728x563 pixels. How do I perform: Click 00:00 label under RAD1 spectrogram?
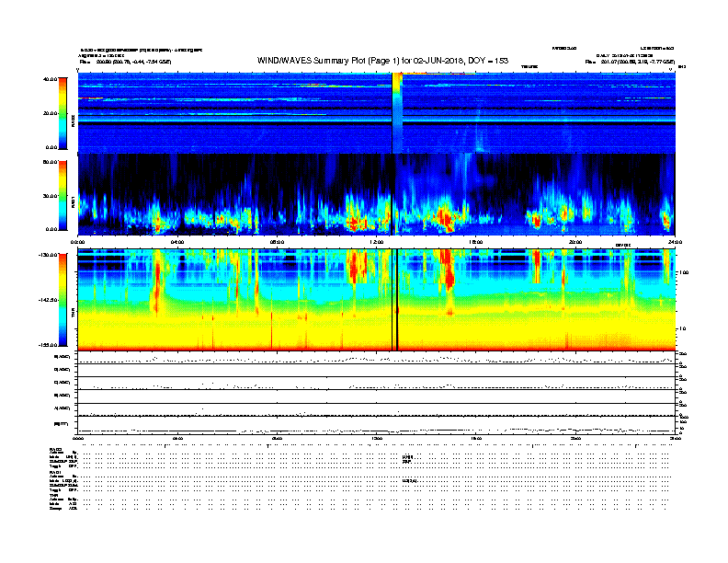click(x=77, y=242)
